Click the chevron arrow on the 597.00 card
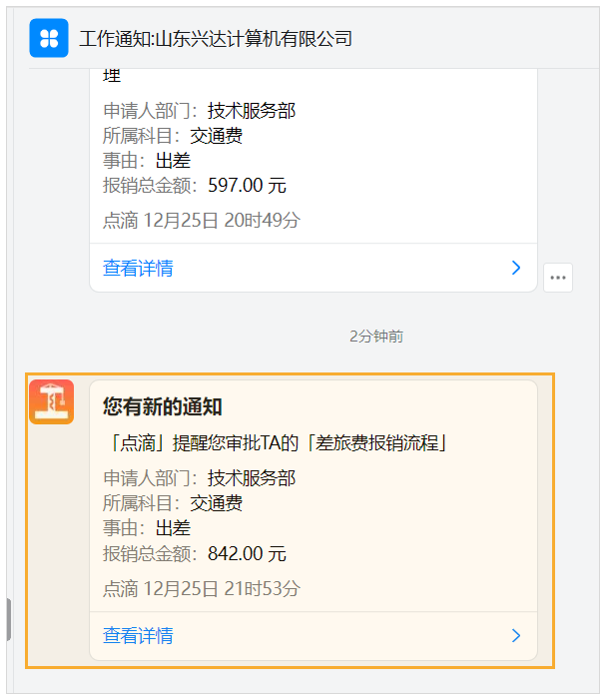Image resolution: width=612 pixels, height=700 pixels. click(516, 268)
